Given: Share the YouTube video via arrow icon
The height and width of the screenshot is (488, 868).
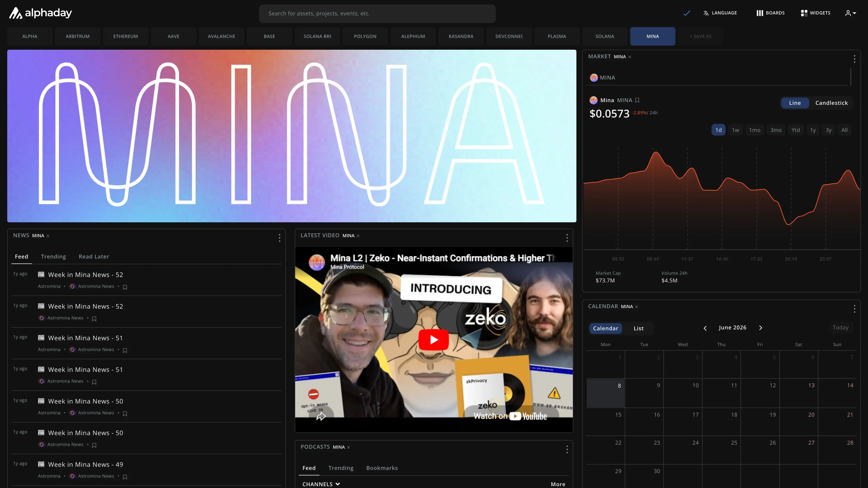Looking at the screenshot, I should (321, 416).
